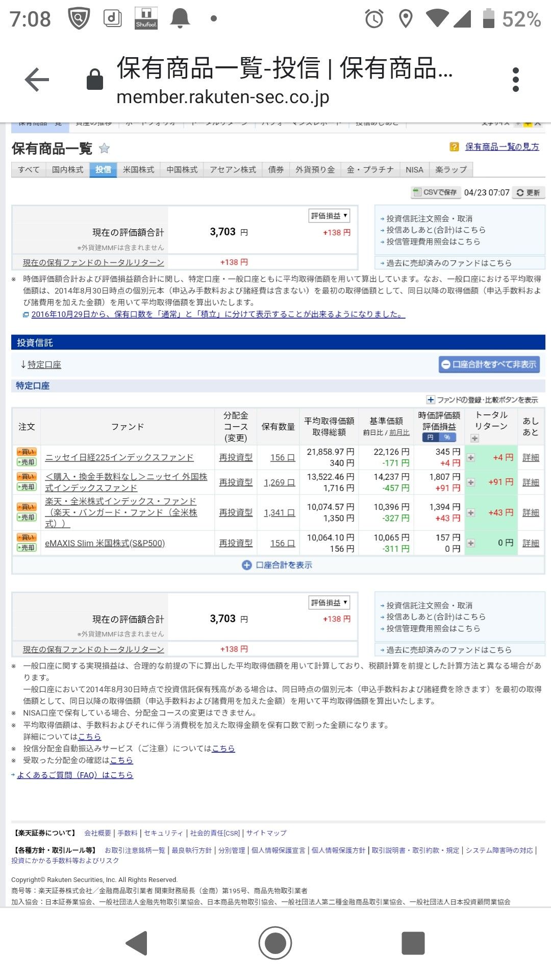Viewport: 551px width, 980px height.
Task: Tap the Shufoo notification icon in status bar
Action: point(146,18)
